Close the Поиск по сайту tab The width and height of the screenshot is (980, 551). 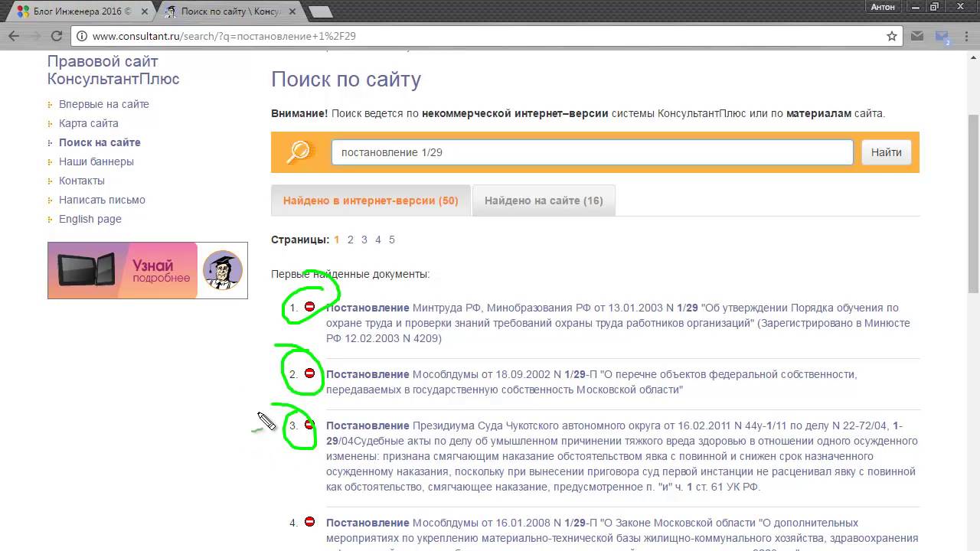coord(293,11)
